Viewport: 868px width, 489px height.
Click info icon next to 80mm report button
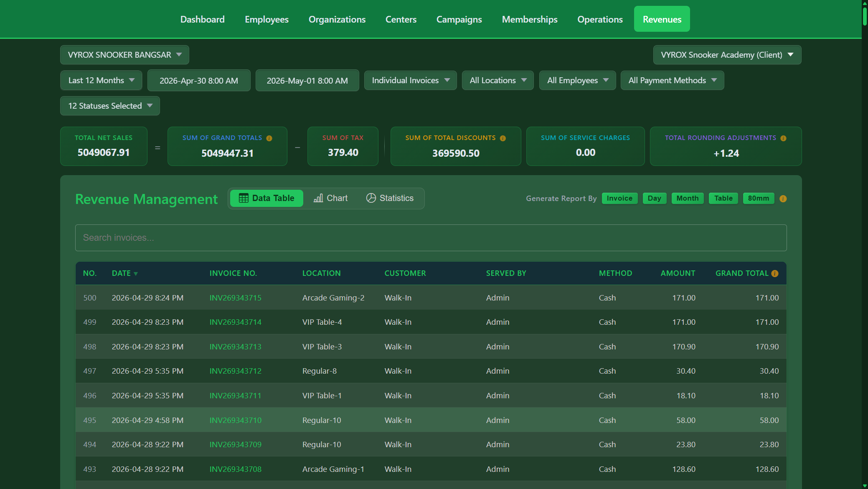(x=783, y=199)
